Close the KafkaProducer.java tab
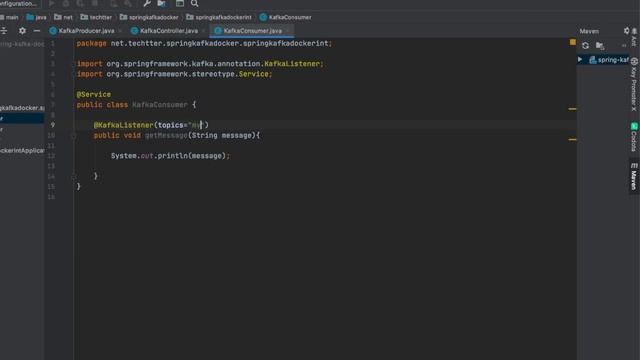Screen dimensions: 640x360 120,31
